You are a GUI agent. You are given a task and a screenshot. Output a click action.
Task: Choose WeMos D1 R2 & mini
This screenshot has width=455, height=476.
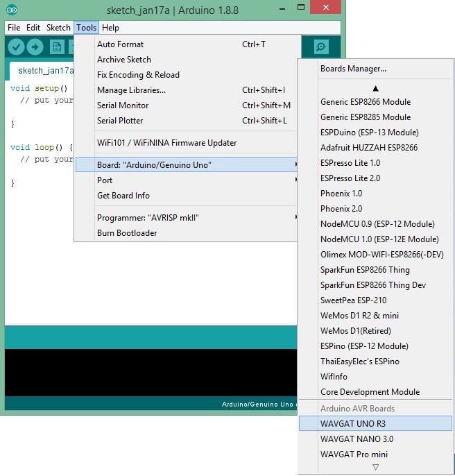(x=375, y=316)
